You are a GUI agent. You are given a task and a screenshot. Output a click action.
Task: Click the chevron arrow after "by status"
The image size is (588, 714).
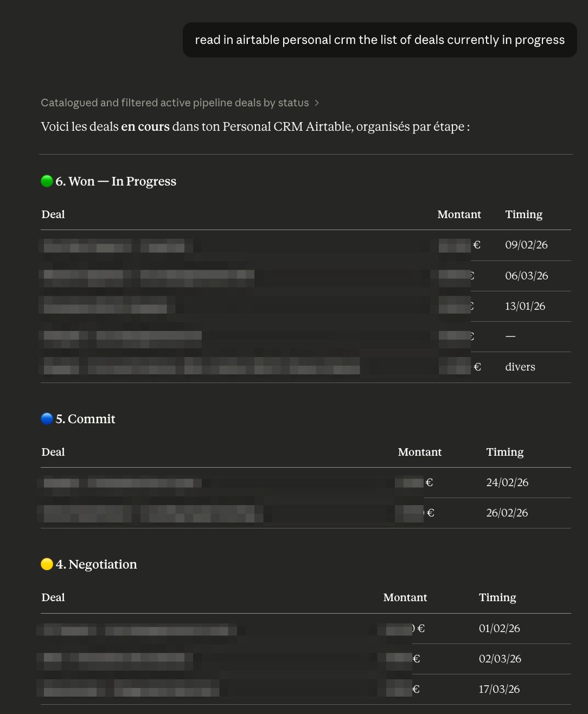tap(317, 103)
